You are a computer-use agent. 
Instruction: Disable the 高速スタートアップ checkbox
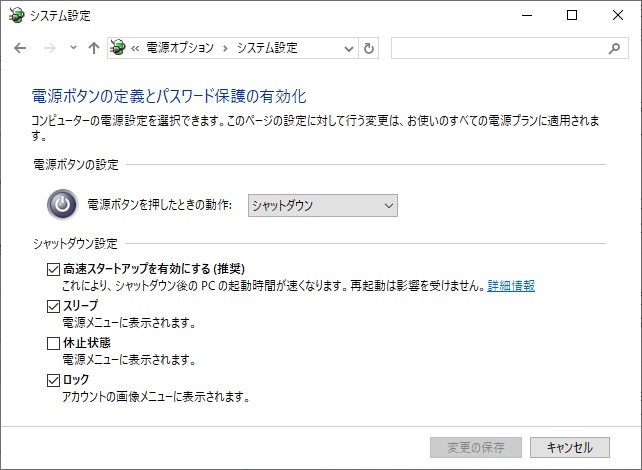pyautogui.click(x=54, y=269)
